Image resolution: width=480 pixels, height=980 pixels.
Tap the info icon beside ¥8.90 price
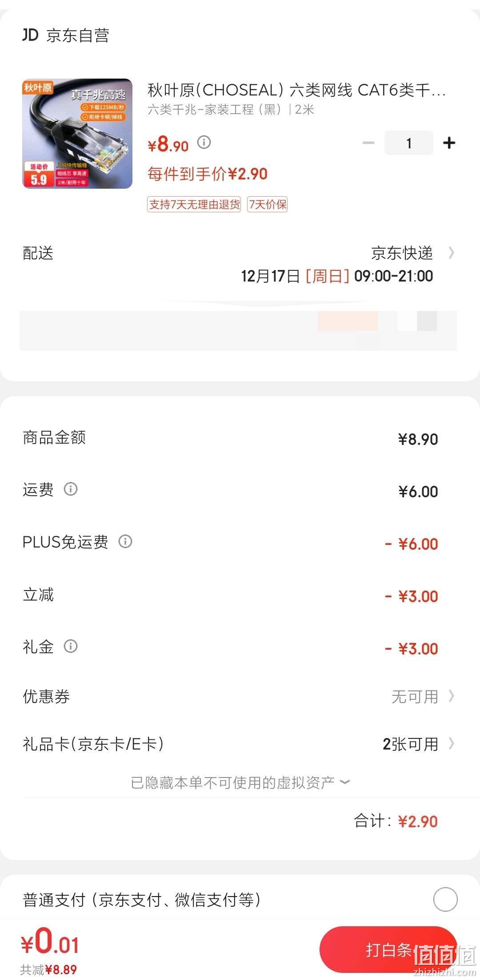coord(204,143)
